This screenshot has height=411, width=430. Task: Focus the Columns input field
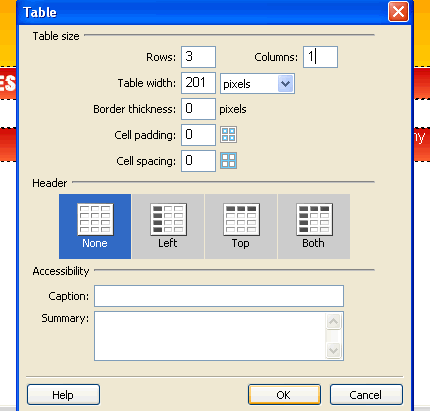(320, 57)
